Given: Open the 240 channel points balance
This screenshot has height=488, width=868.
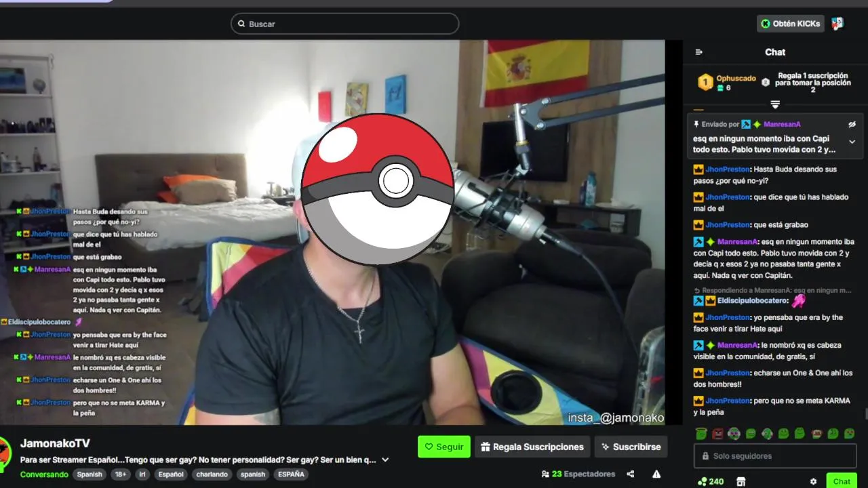Looking at the screenshot, I should pos(711,482).
